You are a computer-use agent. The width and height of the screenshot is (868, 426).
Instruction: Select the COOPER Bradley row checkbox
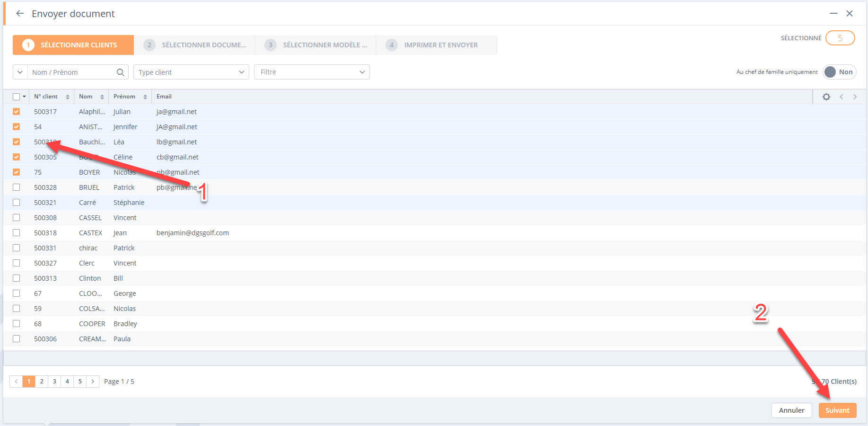tap(16, 324)
